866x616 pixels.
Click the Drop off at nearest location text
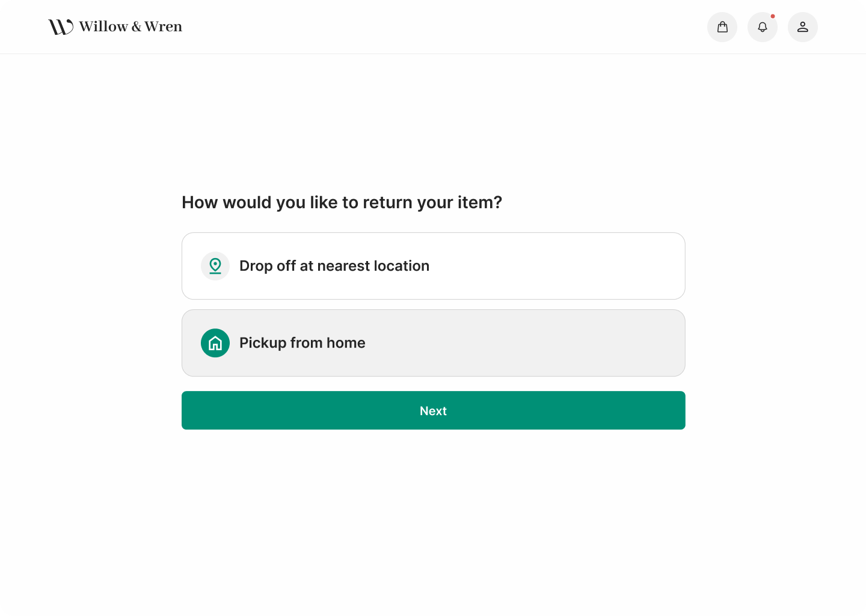coord(334,265)
